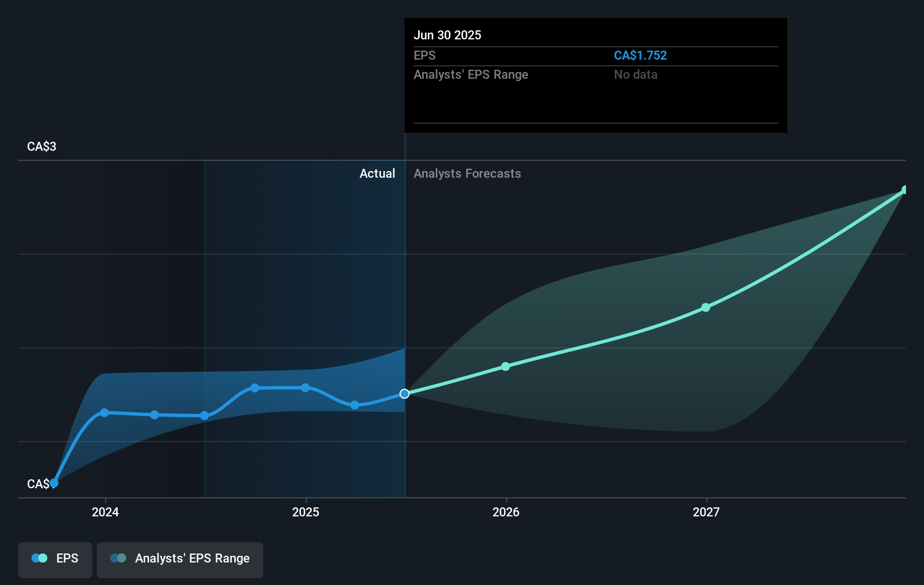Click the CA$1.752 EPS value in tooltip

(x=640, y=55)
